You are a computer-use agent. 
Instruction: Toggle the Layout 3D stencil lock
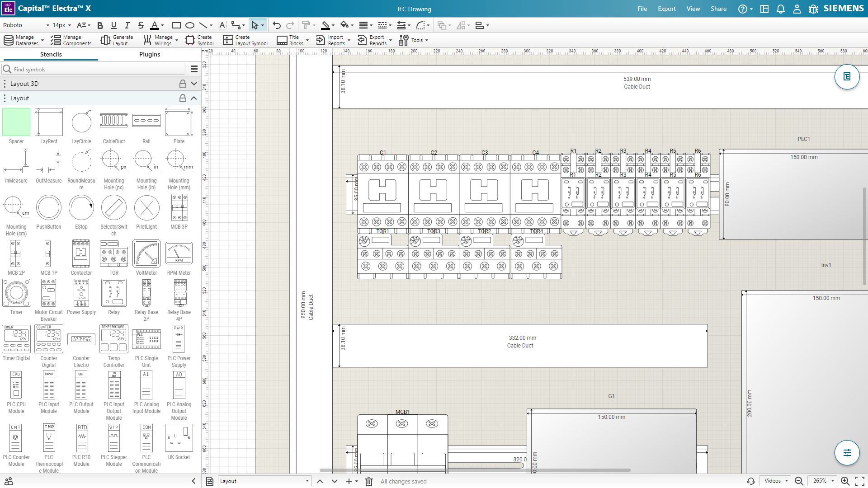pyautogui.click(x=183, y=84)
